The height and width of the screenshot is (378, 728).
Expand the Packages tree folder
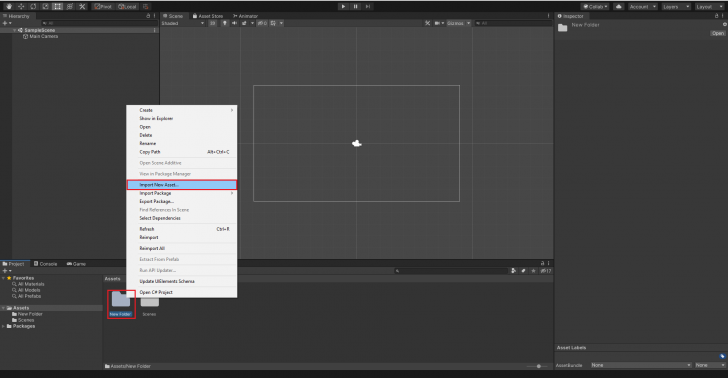click(x=4, y=326)
